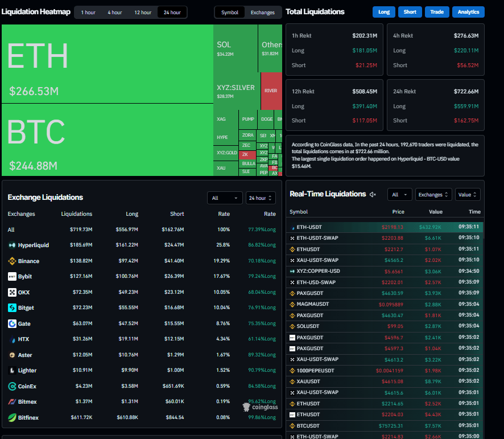Click Binance icon beside XAUUSDT row
Screen dimensions: 504x439
(292, 381)
